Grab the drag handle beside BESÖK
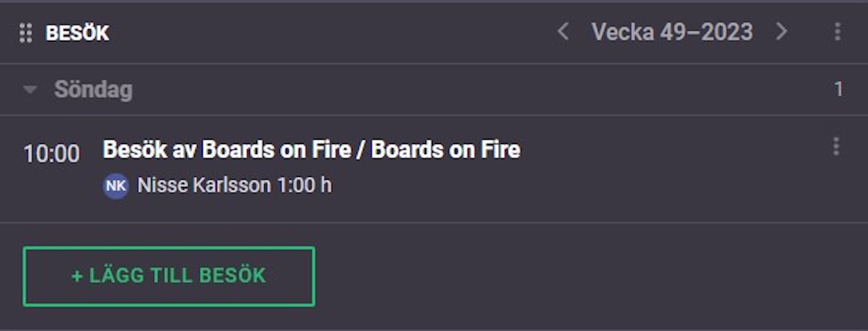868x331 pixels. click(25, 33)
